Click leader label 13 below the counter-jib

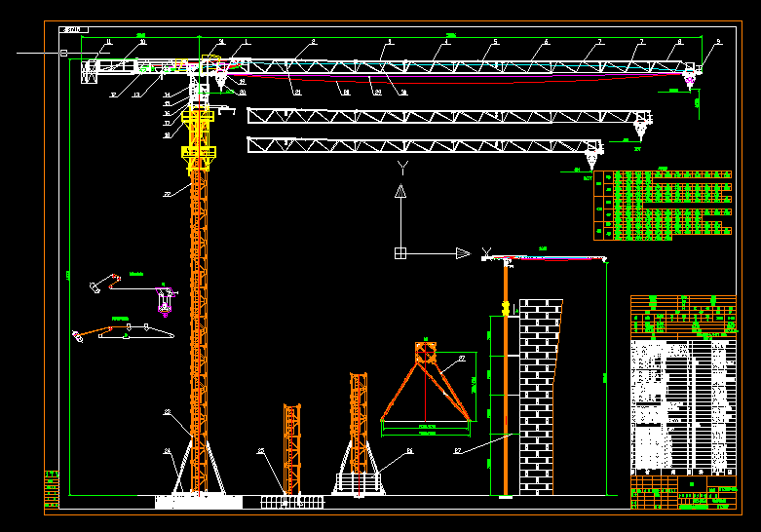point(136,95)
